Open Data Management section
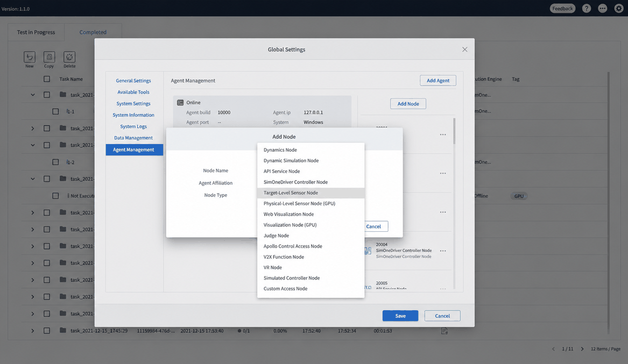 click(x=133, y=138)
